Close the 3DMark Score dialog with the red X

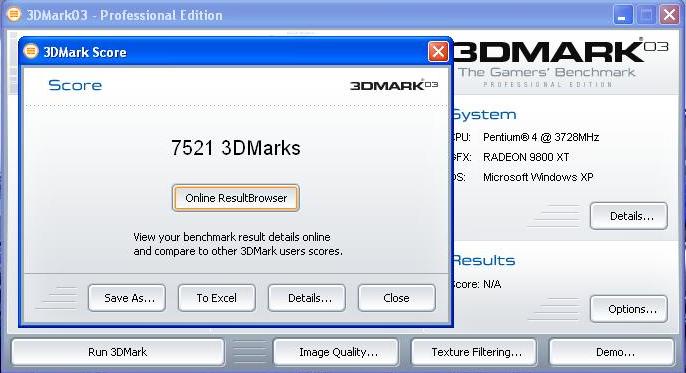(438, 52)
